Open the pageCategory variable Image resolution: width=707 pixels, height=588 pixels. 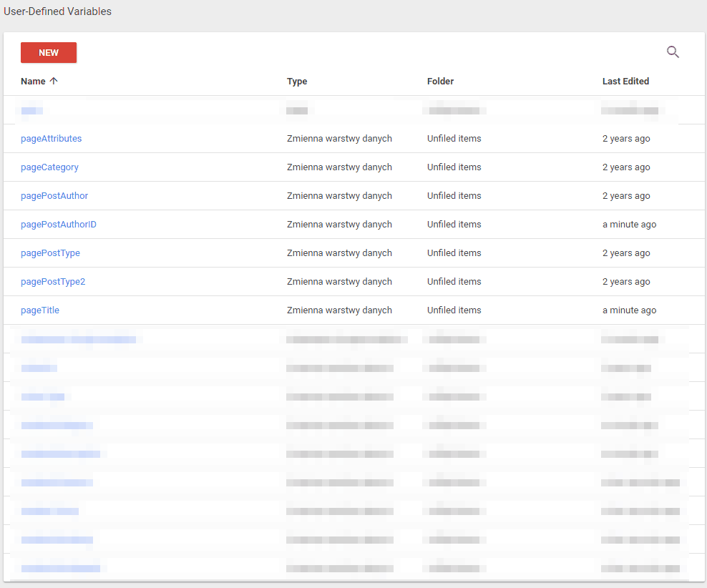[49, 167]
